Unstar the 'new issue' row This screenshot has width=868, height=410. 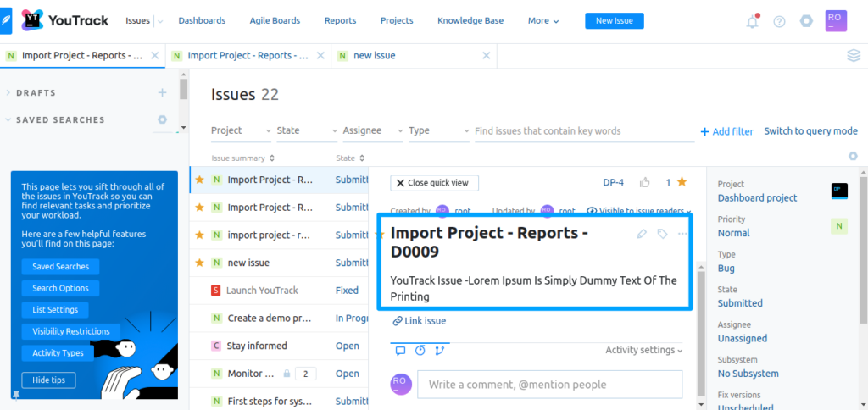click(200, 263)
